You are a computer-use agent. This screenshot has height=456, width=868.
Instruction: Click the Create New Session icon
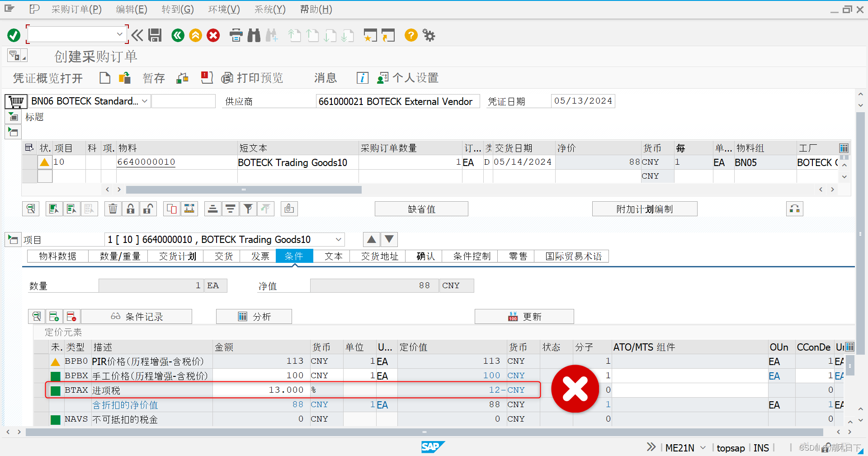coord(370,35)
